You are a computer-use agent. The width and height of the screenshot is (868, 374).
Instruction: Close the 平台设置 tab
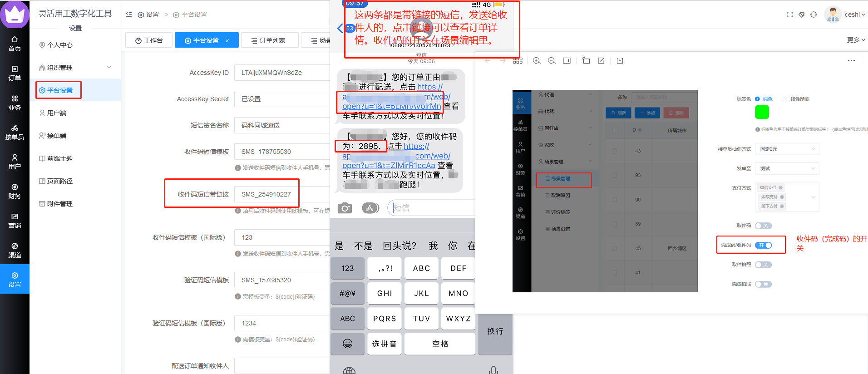coord(227,41)
